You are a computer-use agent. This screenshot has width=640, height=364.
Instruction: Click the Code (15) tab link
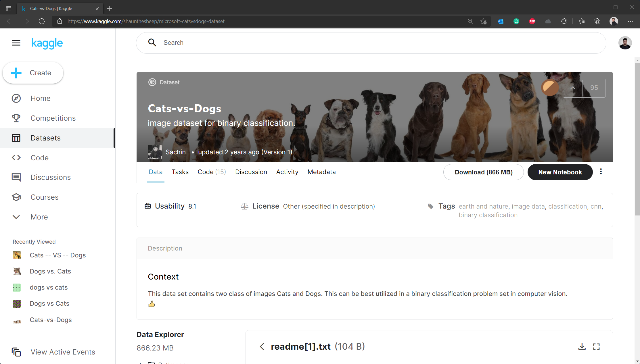211,172
